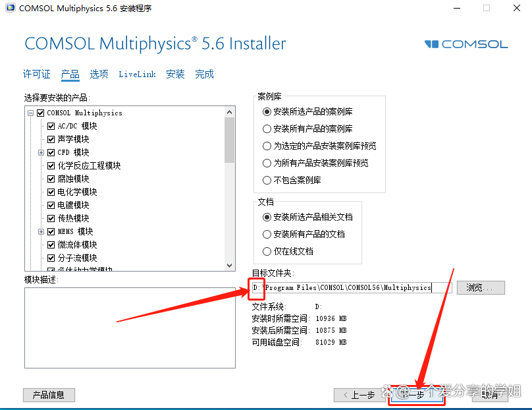Click the 10936 MB install space value
532x410 pixels.
click(x=331, y=318)
